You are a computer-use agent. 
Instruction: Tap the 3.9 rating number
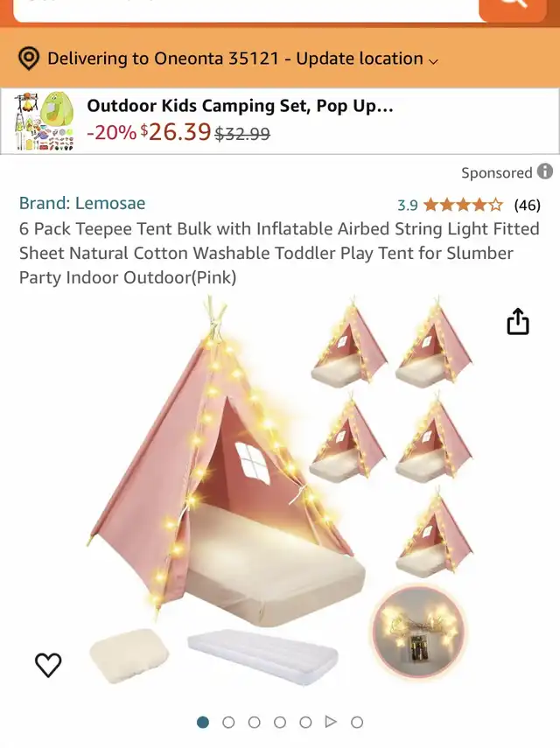click(x=408, y=205)
